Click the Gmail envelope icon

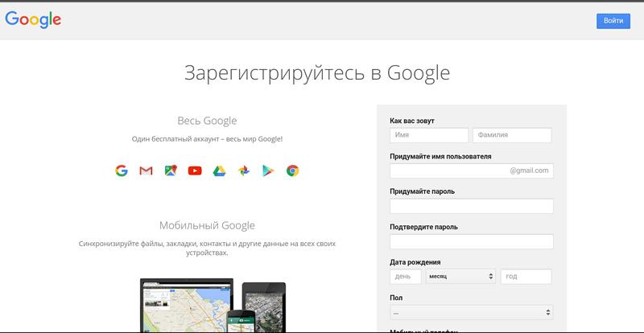(x=146, y=171)
